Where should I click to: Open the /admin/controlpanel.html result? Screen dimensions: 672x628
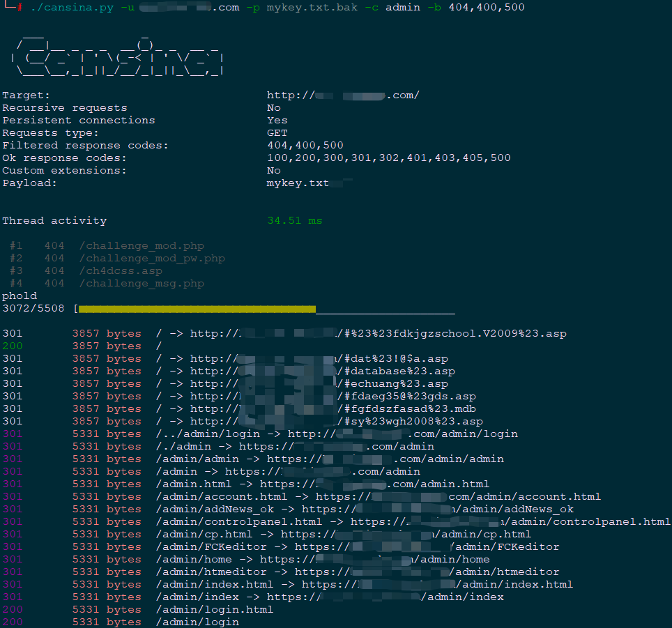tap(239, 522)
